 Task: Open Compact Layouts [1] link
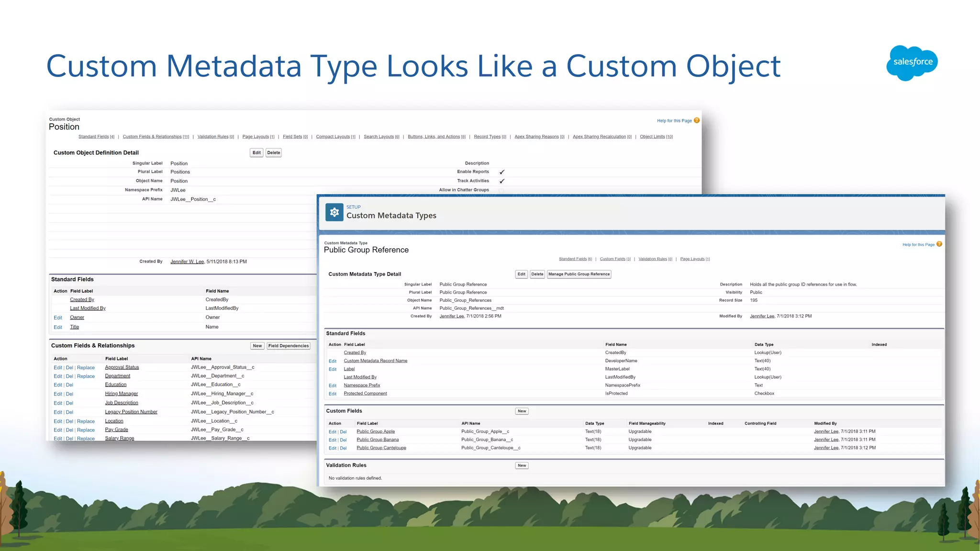pyautogui.click(x=336, y=137)
